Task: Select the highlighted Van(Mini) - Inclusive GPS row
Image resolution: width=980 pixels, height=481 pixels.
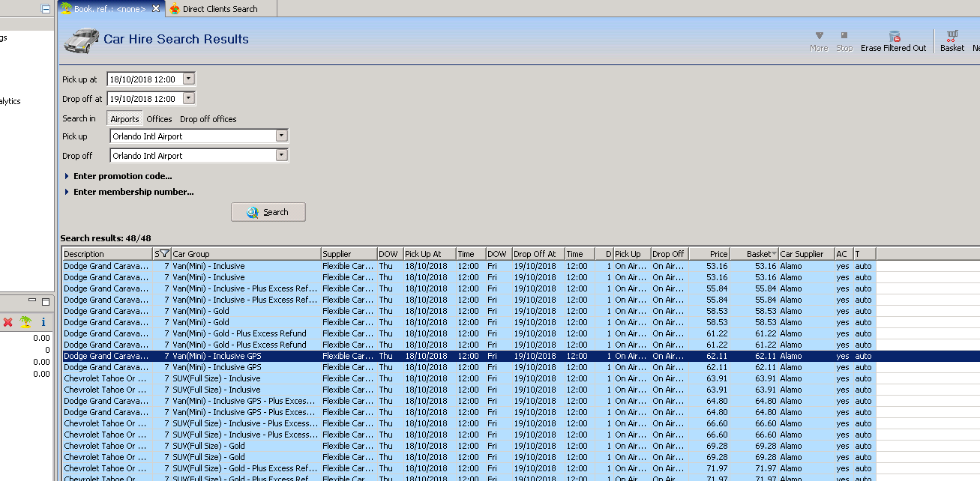Action: [521, 356]
